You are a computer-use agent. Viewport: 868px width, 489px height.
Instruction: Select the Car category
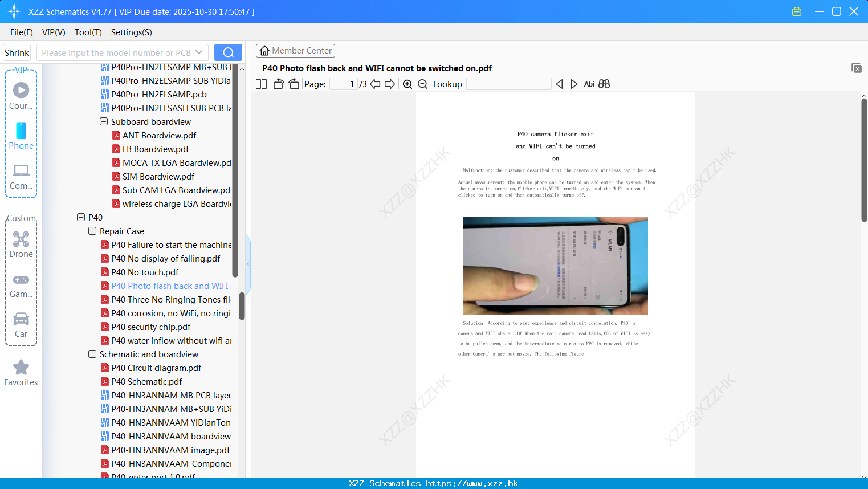pos(21,325)
